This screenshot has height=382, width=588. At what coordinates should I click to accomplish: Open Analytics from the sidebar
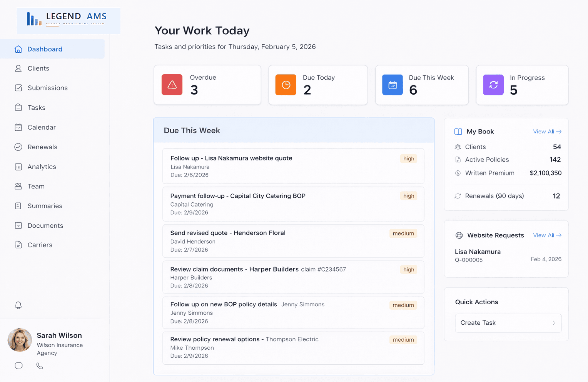point(42,167)
